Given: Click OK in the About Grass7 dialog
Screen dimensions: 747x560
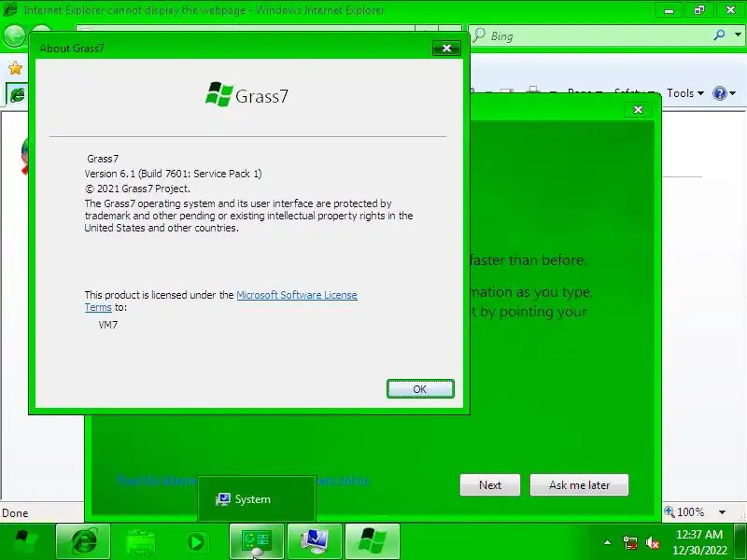Looking at the screenshot, I should click(x=420, y=389).
